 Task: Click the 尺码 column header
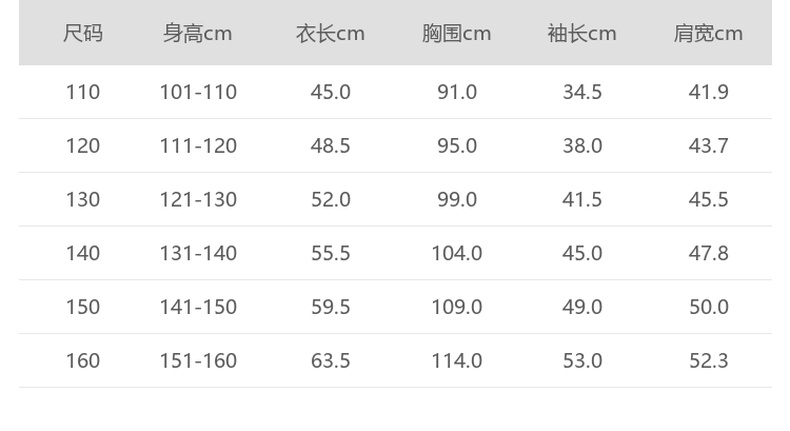coord(83,34)
